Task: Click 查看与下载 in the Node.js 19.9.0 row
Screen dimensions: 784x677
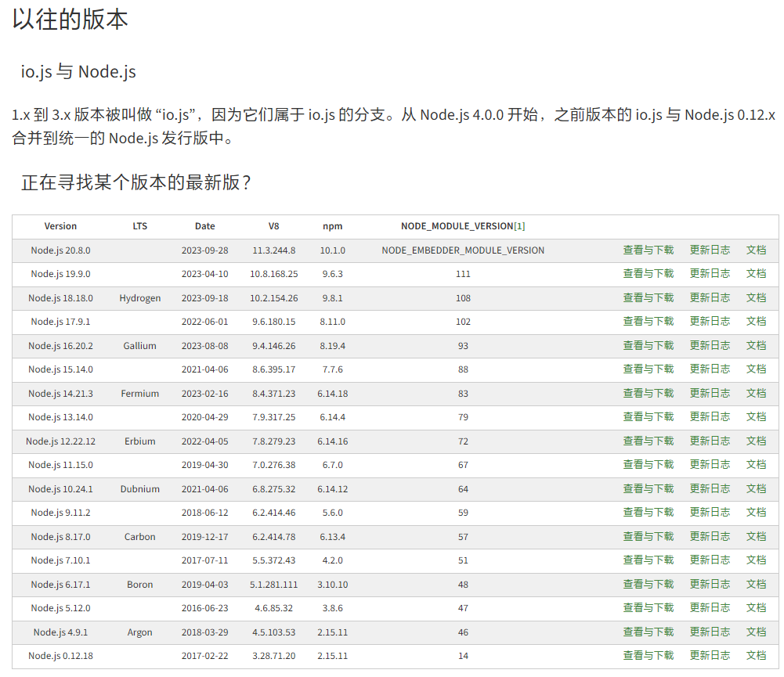Action: (x=648, y=273)
